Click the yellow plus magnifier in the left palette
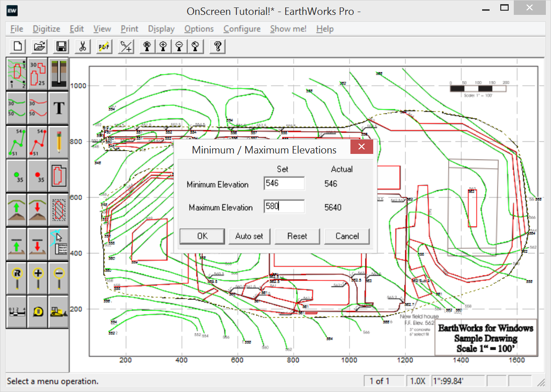Image resolution: width=551 pixels, height=392 pixels. pos(38,277)
